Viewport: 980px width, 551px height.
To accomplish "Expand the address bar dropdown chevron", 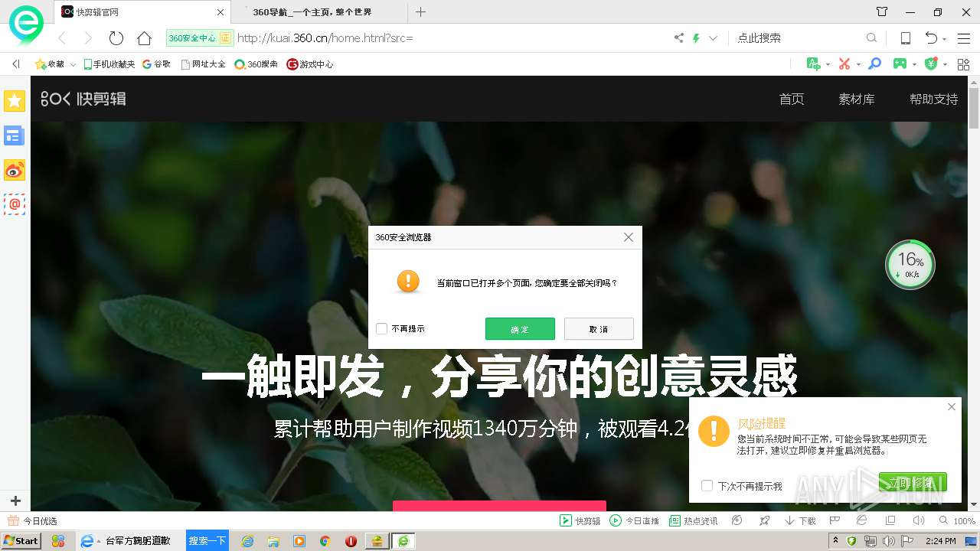I will [713, 37].
